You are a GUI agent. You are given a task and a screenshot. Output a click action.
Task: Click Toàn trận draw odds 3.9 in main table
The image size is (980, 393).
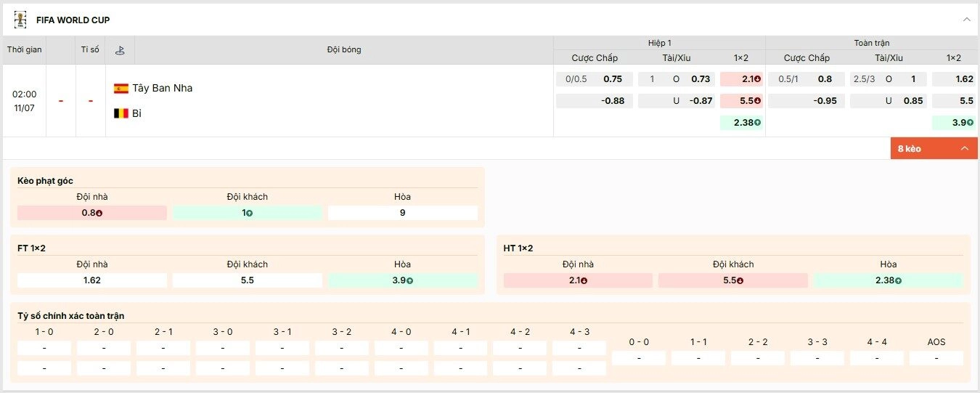(x=954, y=123)
